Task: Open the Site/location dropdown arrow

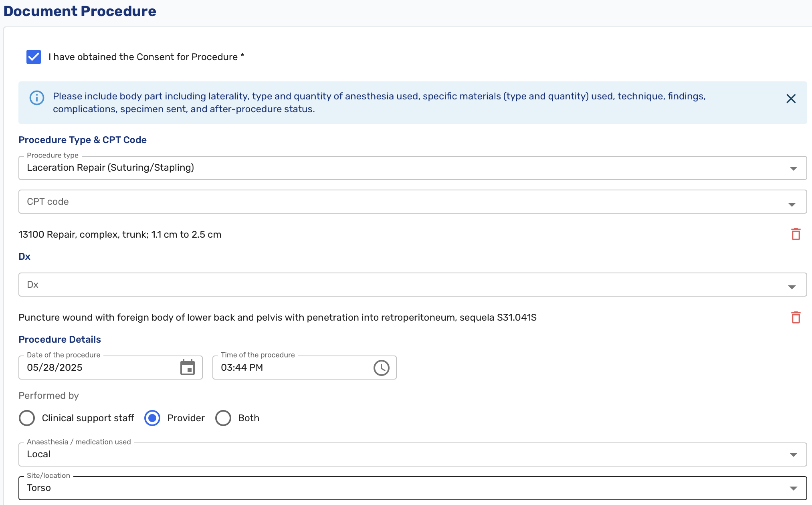Action: pyautogui.click(x=793, y=488)
